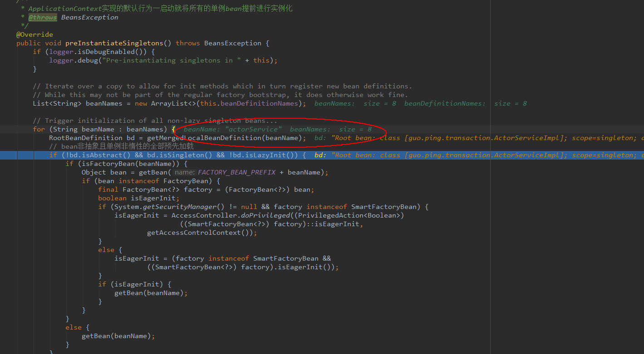Click the boolean isEagerInit declaration
644x354 pixels.
pyautogui.click(x=138, y=198)
